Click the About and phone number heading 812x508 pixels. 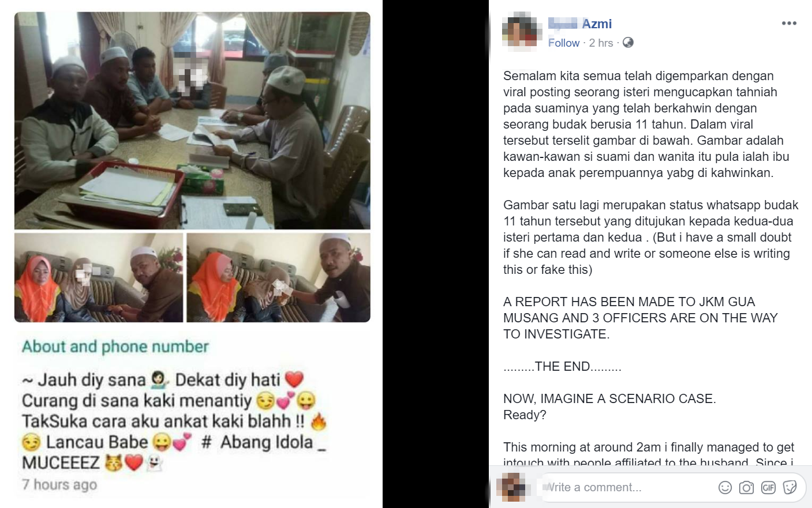point(115,347)
